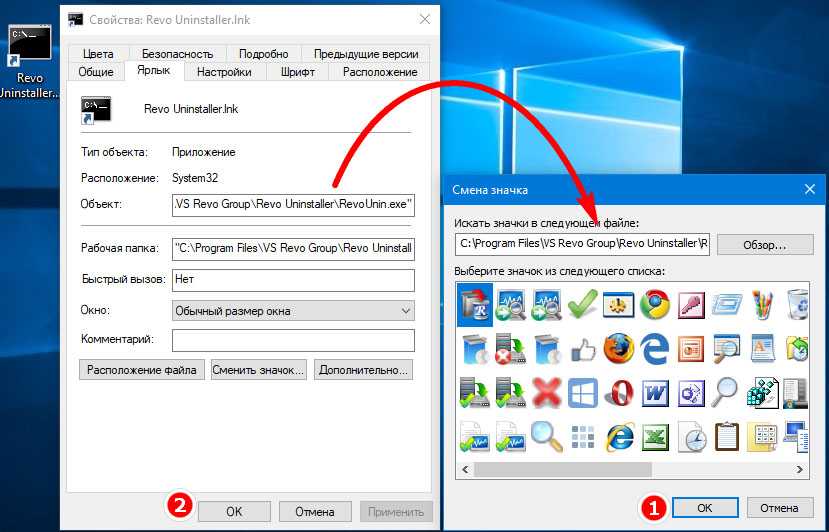The width and height of the screenshot is (829, 532).
Task: Select the green Excel icon
Action: click(655, 436)
